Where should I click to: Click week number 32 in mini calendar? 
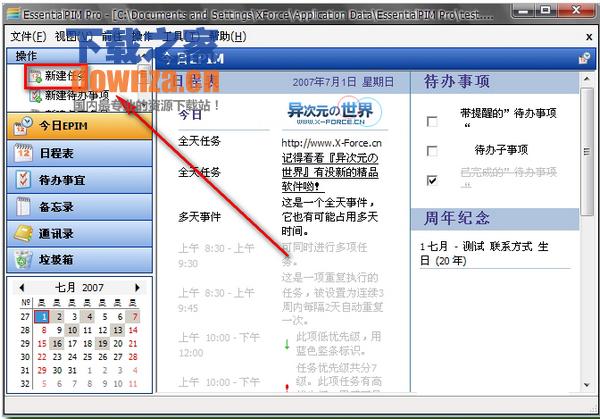coord(25,383)
